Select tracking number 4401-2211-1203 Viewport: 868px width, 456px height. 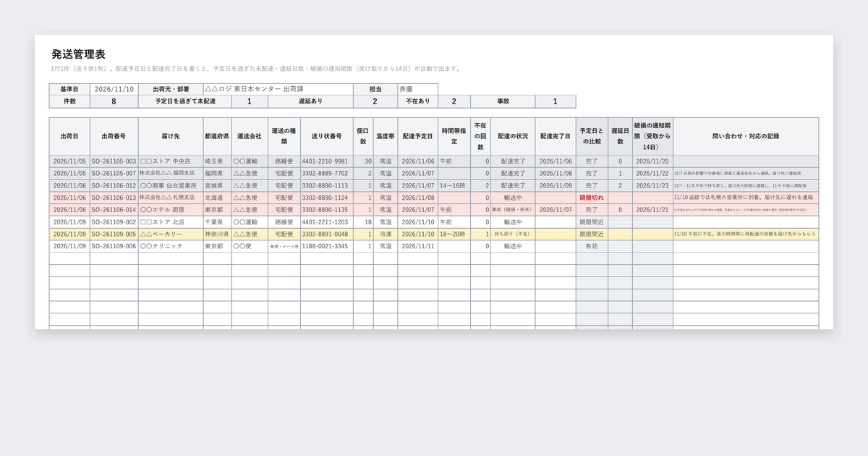pyautogui.click(x=326, y=221)
